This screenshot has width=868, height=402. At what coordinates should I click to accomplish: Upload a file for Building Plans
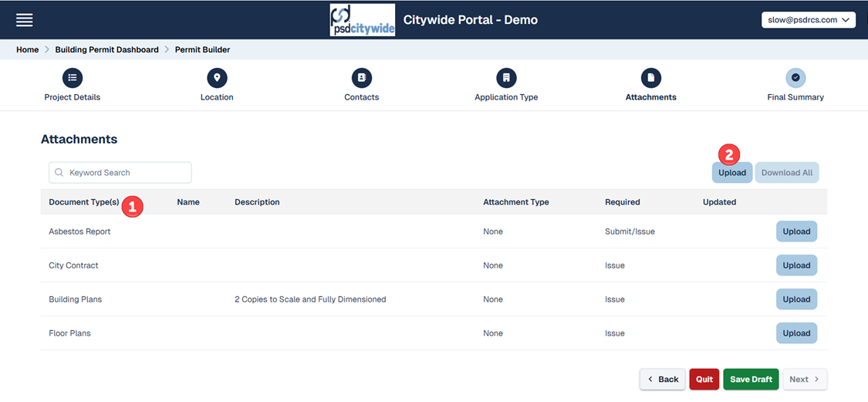coord(796,299)
